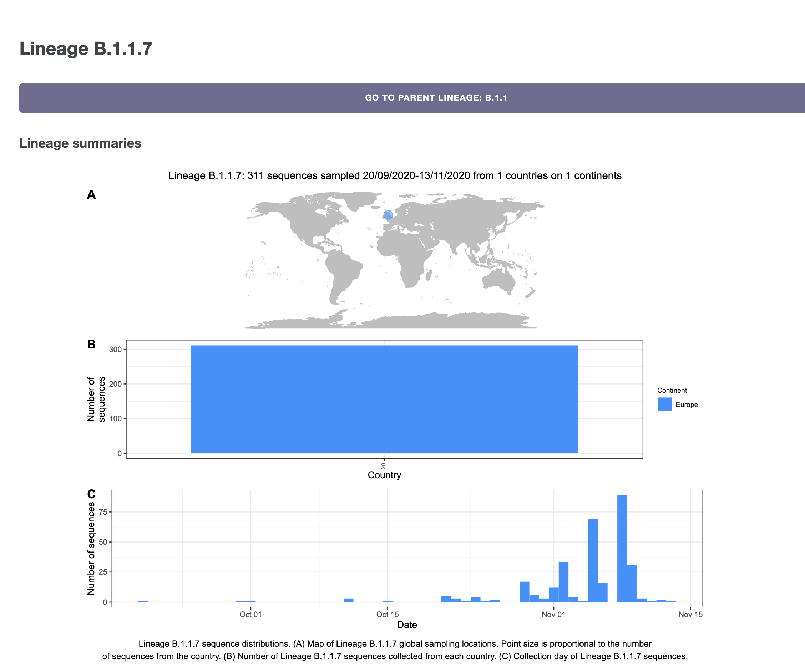
Task: Click the Nov 01 date axis label
Action: 553,614
